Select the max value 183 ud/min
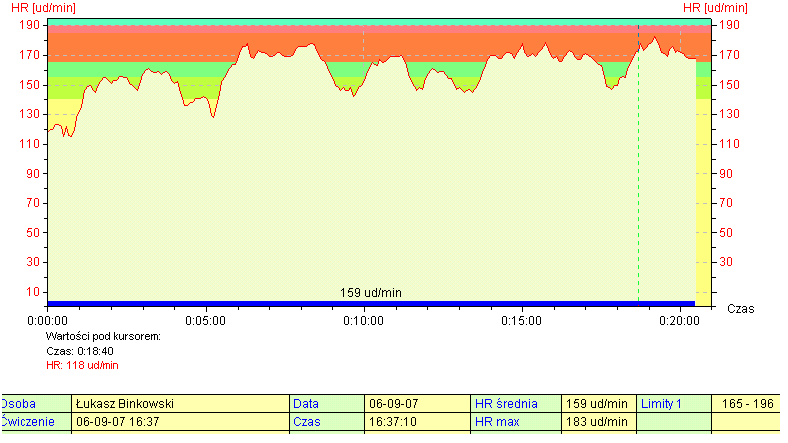The width and height of the screenshot is (788, 443). 599,422
